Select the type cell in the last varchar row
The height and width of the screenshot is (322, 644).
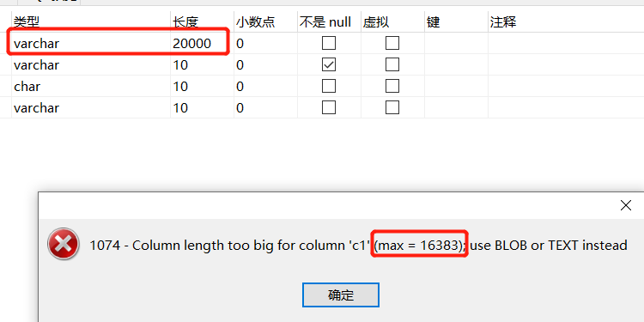tap(91, 107)
